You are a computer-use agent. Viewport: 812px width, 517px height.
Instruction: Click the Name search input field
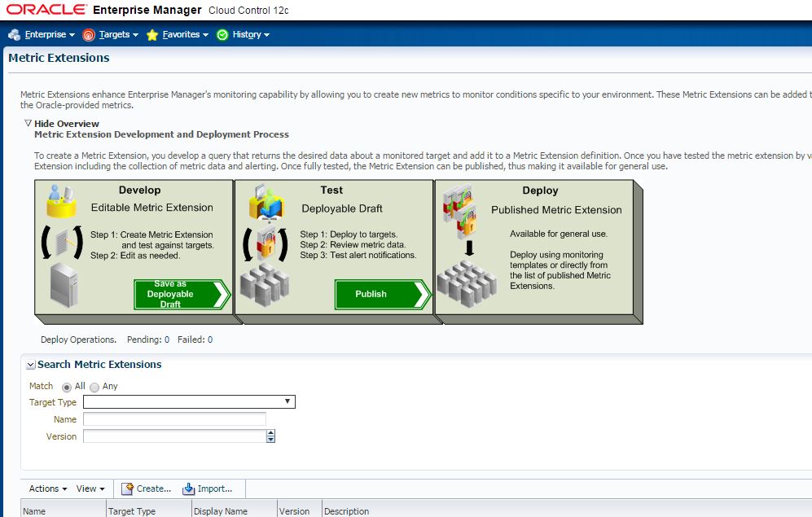175,418
